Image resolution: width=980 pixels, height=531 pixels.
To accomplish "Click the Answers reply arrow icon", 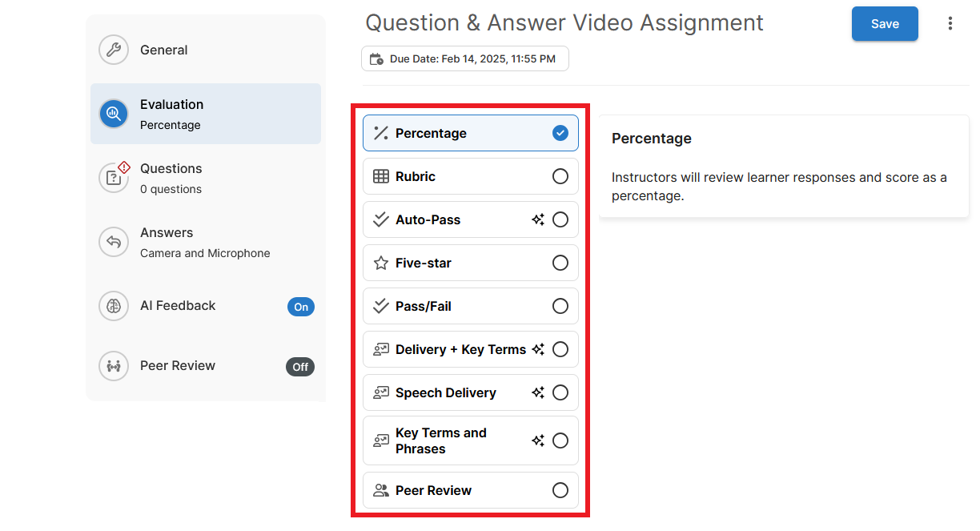I will tap(114, 242).
